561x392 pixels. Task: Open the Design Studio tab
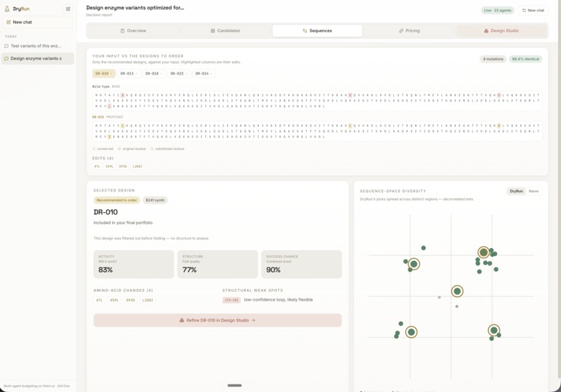coord(501,31)
